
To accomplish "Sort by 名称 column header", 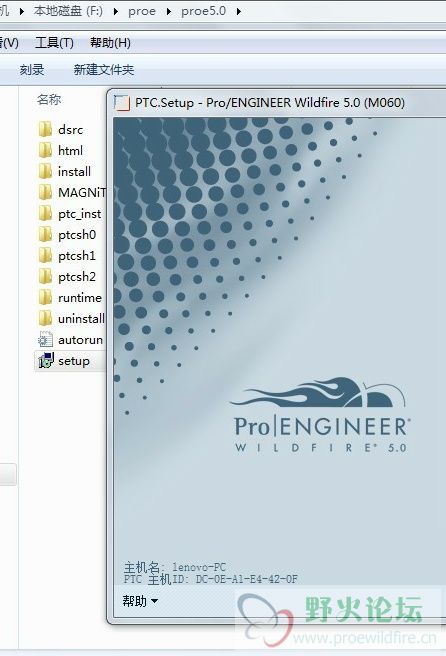I will point(49,99).
